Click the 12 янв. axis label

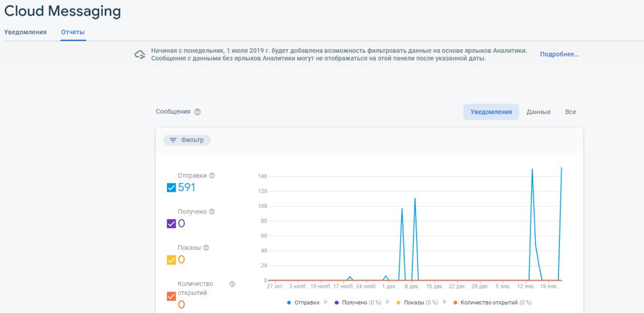(x=526, y=286)
